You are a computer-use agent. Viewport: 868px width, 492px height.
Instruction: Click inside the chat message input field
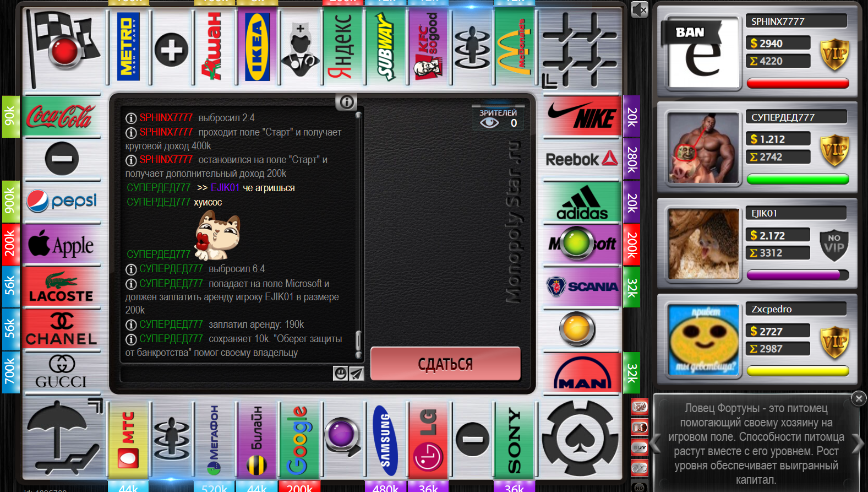tap(226, 374)
